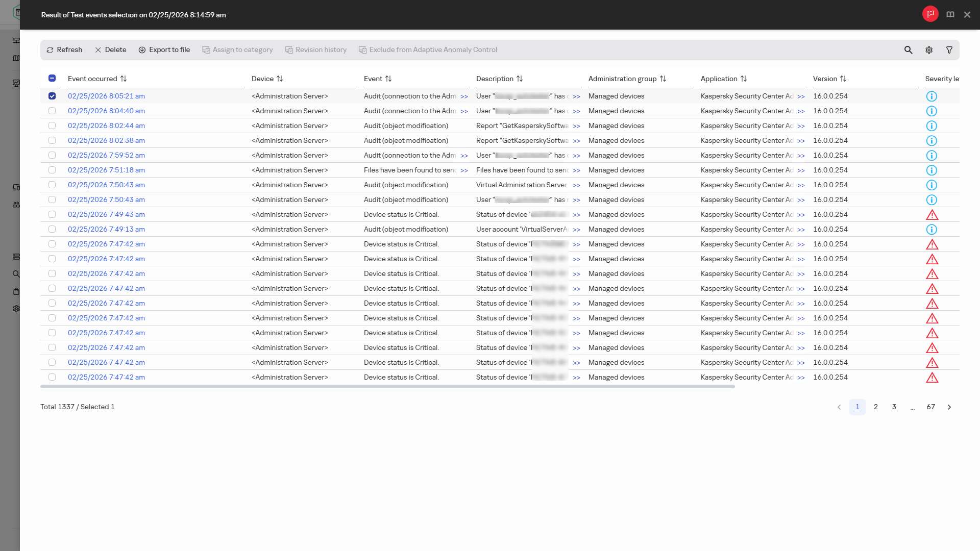Uncheck the 8:05:21 am event row
This screenshot has height=551, width=980.
[52, 96]
